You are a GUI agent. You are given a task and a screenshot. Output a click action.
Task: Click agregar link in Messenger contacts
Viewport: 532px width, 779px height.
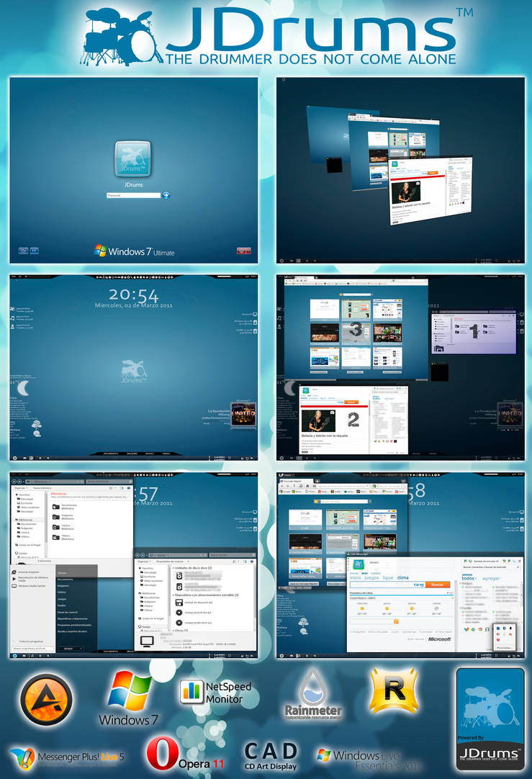491,578
